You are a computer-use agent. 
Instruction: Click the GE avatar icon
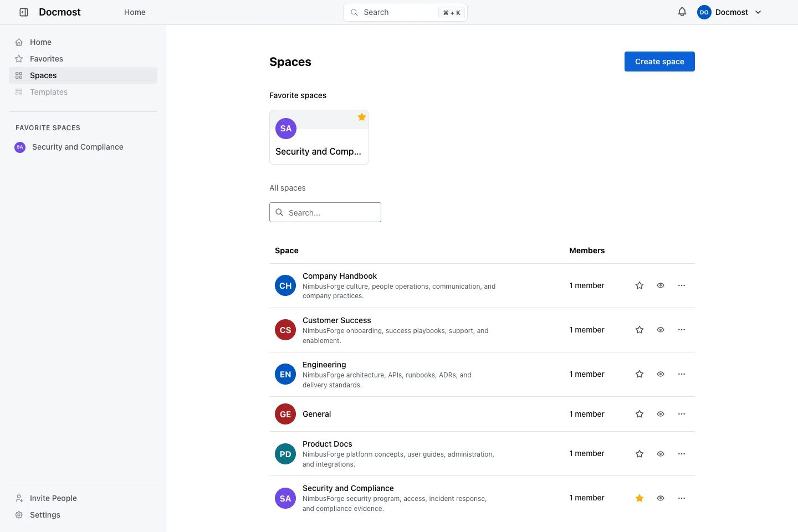[x=285, y=414]
